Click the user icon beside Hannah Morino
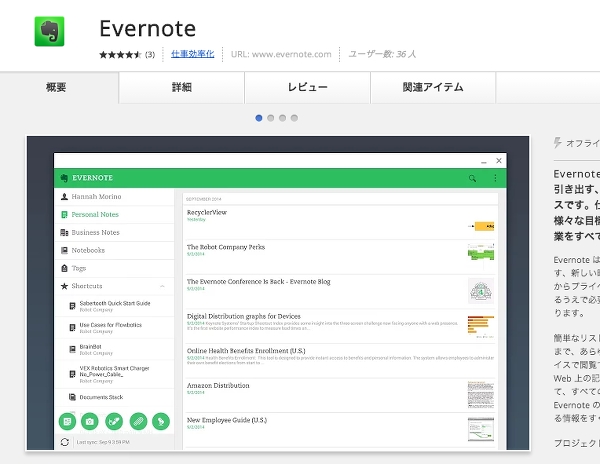This screenshot has height=464, width=600. (x=64, y=197)
